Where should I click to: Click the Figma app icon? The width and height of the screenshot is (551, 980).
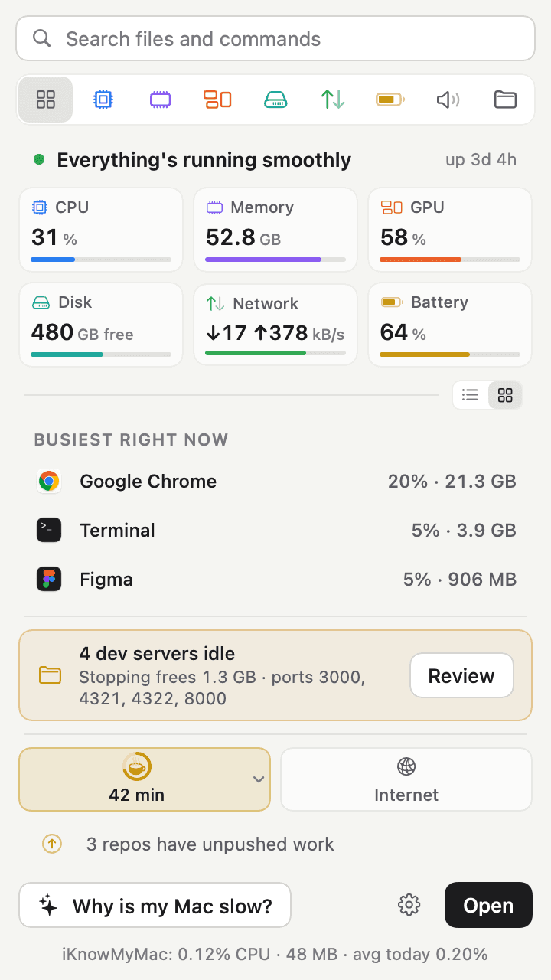[x=49, y=580]
